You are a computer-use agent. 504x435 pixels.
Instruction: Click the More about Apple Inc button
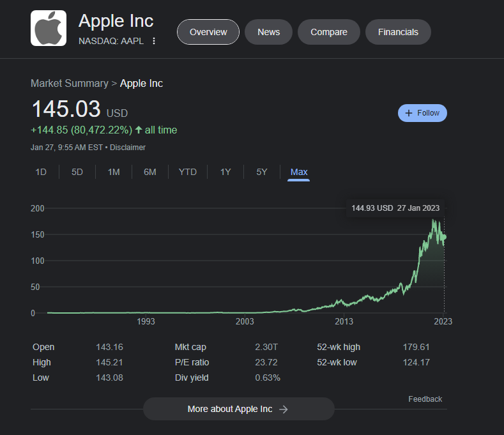point(238,409)
